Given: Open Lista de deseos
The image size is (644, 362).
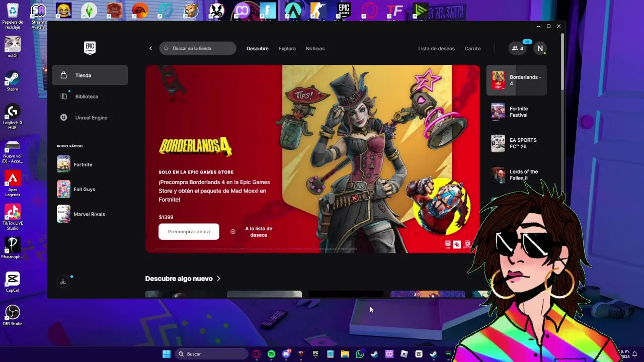Looking at the screenshot, I should (436, 49).
